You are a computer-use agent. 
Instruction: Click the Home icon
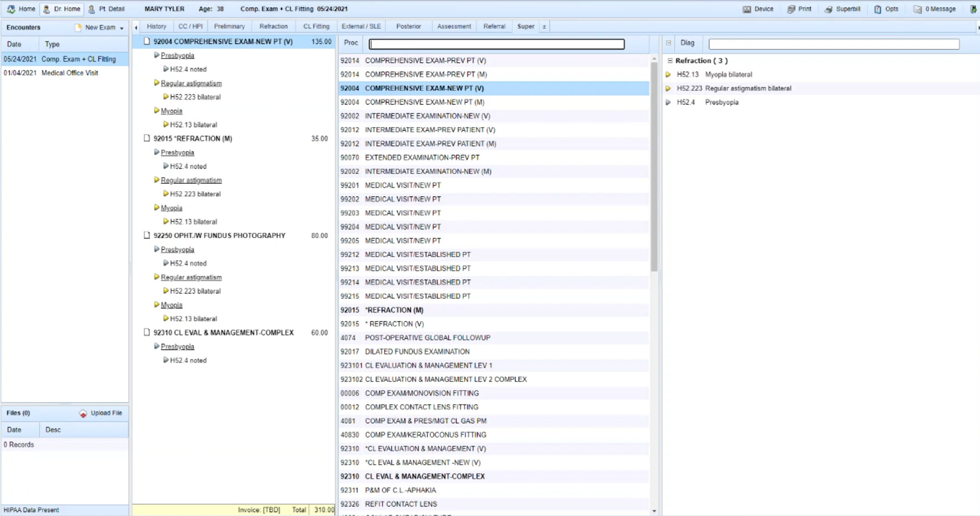pos(21,9)
